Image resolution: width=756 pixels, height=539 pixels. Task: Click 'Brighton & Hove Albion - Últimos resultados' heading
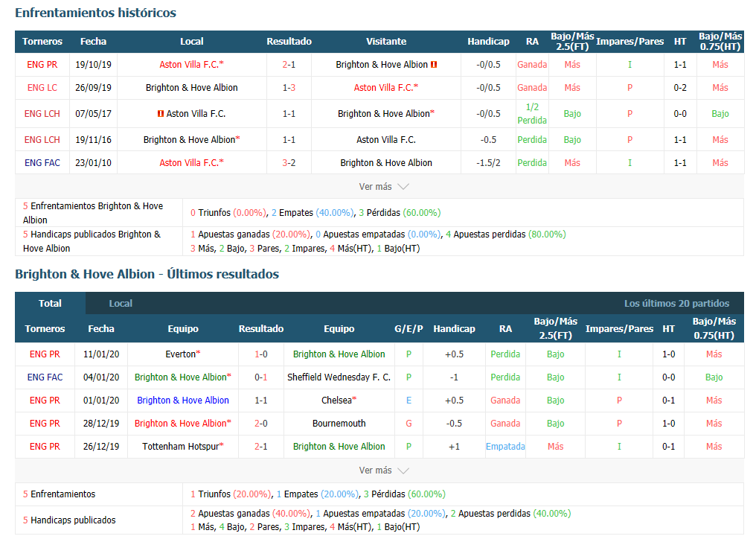147,274
